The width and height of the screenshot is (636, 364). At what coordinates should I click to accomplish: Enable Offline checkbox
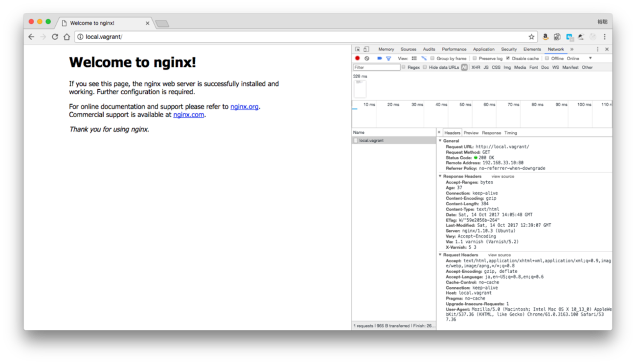(547, 58)
